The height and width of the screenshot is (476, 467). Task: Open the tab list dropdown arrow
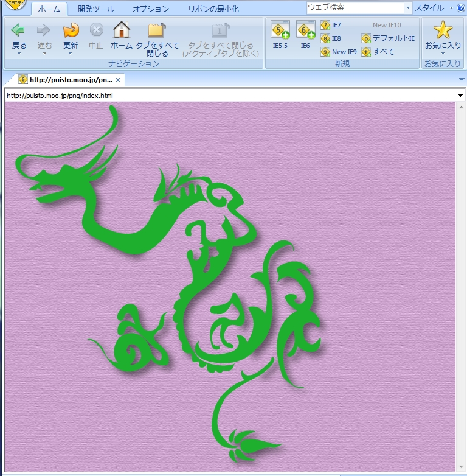462,80
